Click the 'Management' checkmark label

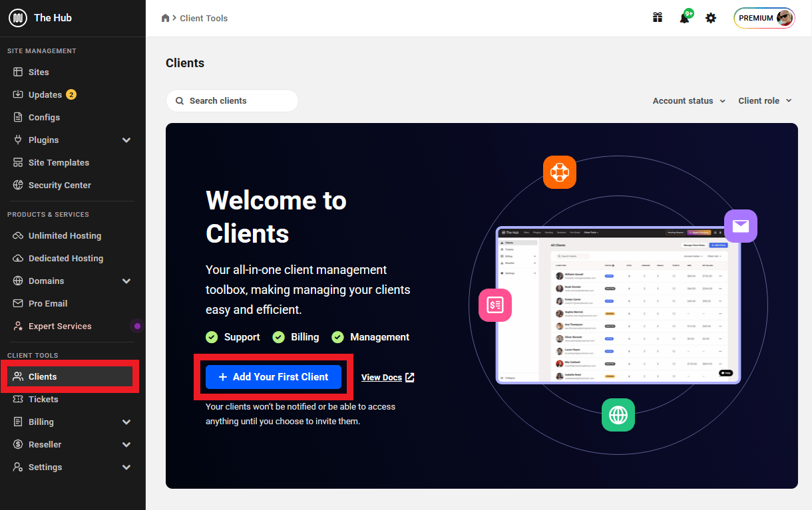coord(371,337)
